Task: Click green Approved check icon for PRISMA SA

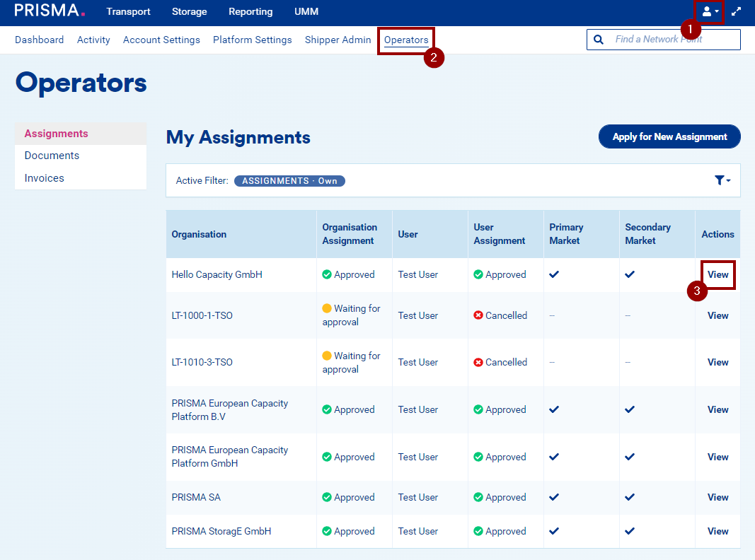Action: pos(327,497)
